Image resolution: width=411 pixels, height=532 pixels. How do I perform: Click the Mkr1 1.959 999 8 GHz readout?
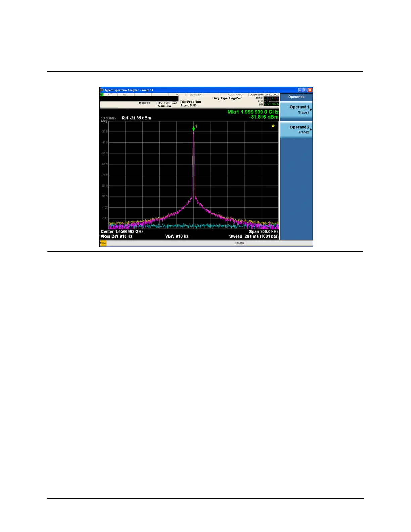[x=253, y=112]
